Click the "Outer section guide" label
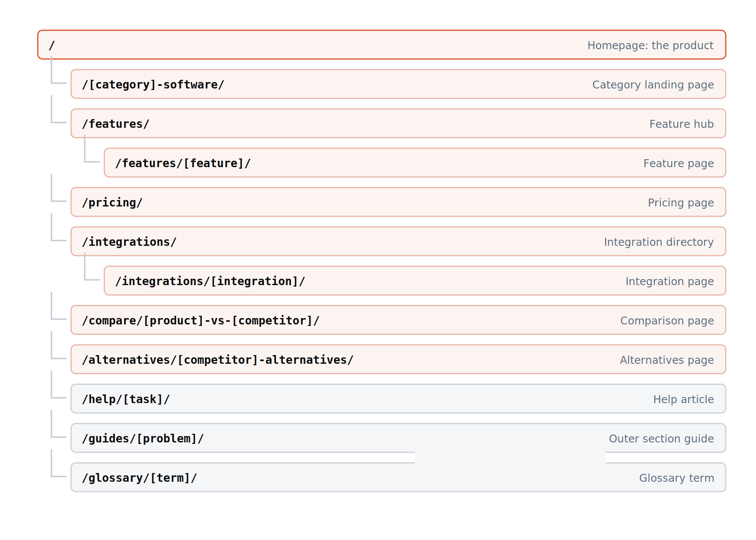The image size is (756, 540). [x=661, y=439]
